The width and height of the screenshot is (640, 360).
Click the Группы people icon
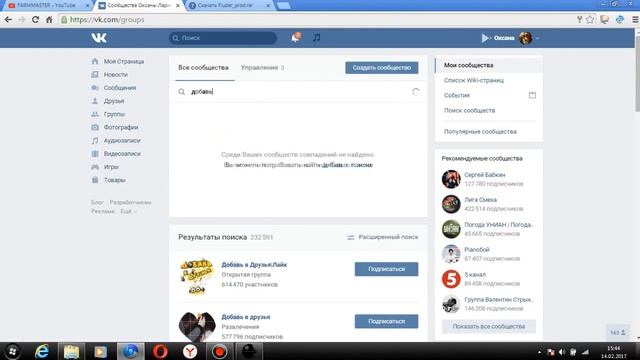click(95, 114)
